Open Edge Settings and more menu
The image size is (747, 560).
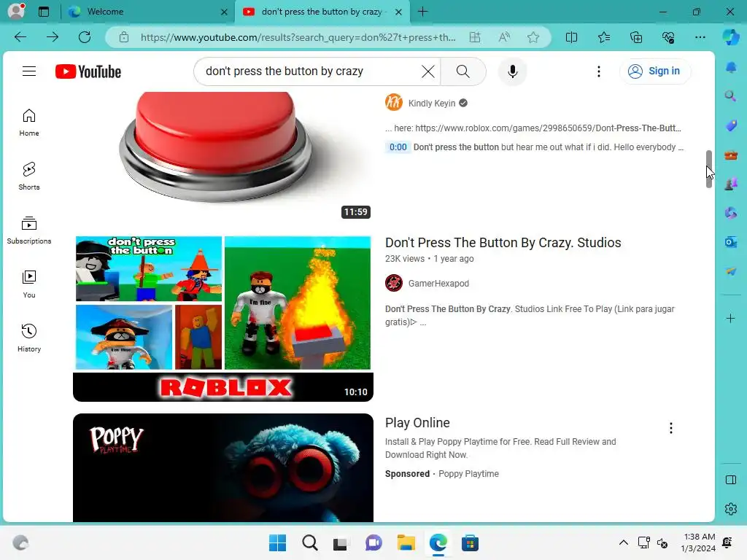tap(700, 37)
